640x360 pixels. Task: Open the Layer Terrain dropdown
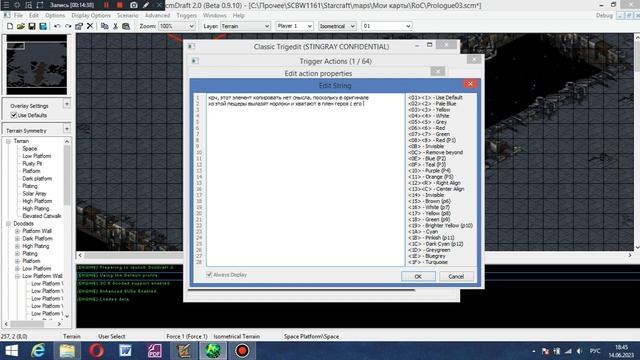(x=245, y=26)
